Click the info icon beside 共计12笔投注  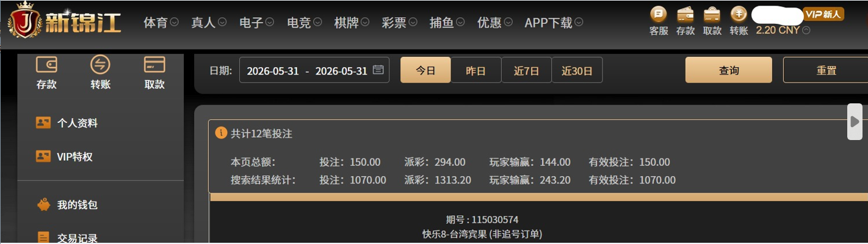pyautogui.click(x=221, y=133)
